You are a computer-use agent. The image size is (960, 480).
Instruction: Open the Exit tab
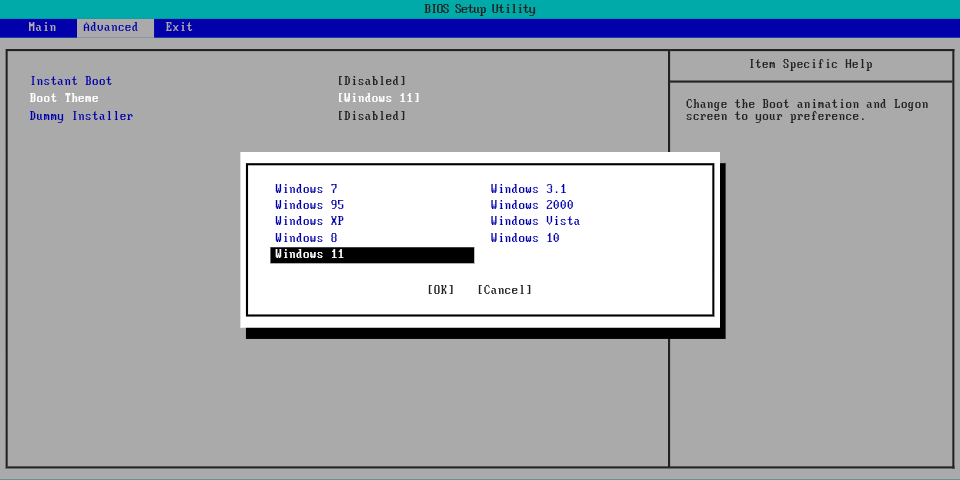tap(179, 28)
